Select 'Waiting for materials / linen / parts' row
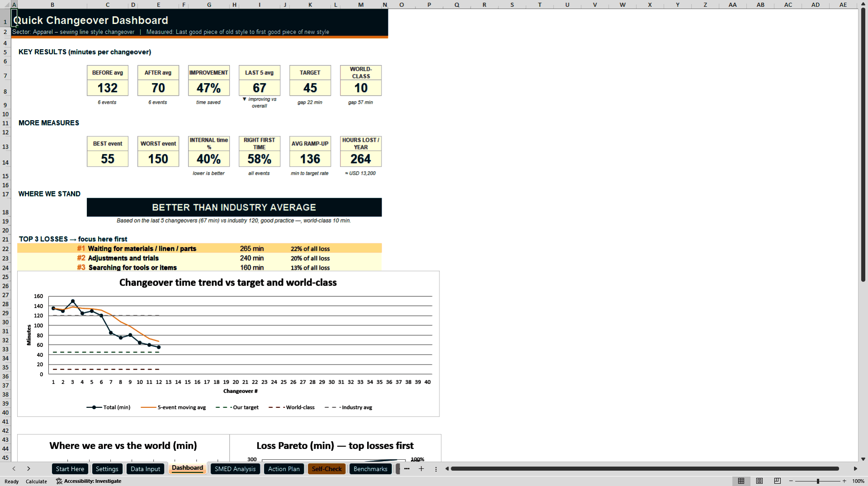This screenshot has width=868, height=486. (x=199, y=248)
